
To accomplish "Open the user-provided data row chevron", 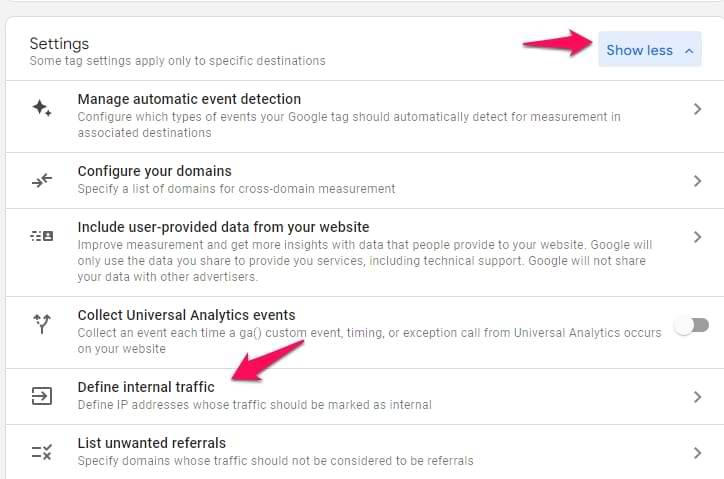I will 697,237.
